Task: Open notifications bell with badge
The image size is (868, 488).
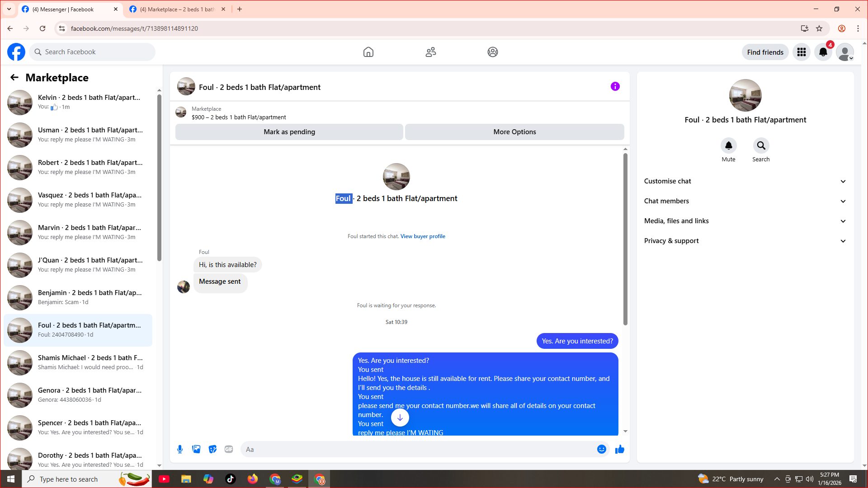Action: [823, 52]
